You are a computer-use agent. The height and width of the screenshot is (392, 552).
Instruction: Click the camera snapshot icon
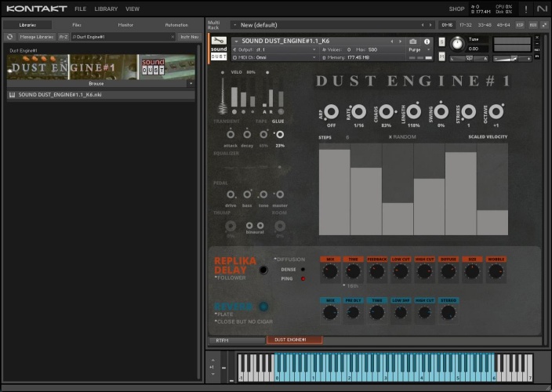point(413,41)
